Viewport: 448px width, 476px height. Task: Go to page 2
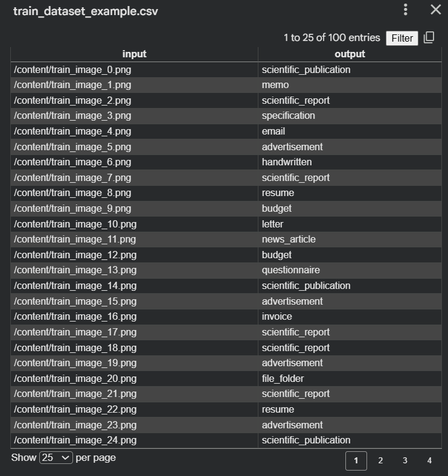click(380, 460)
